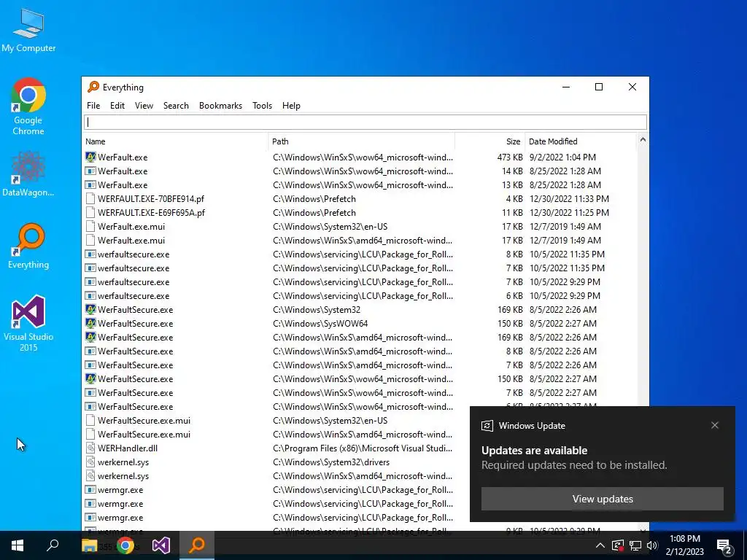Image resolution: width=747 pixels, height=560 pixels.
Task: Switch to Visual Studio in taskbar
Action: click(161, 545)
